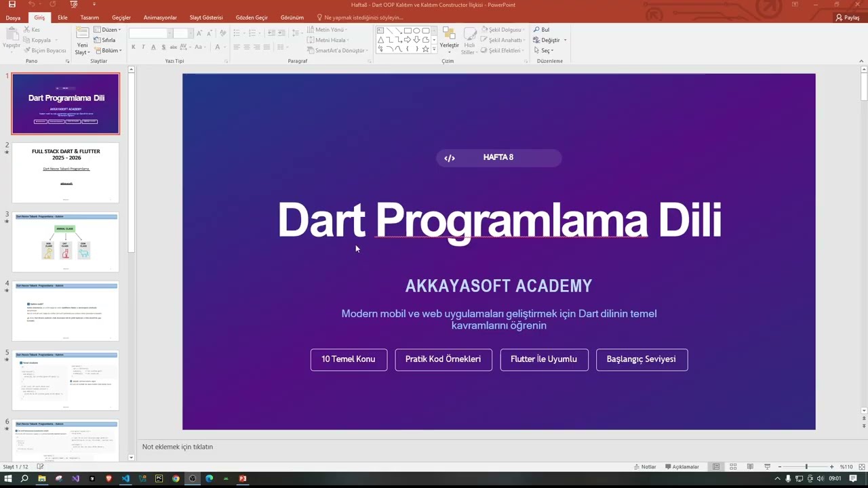868x488 pixels.
Task: Switch to the Ekle ribbon tab
Action: pyautogui.click(x=62, y=18)
